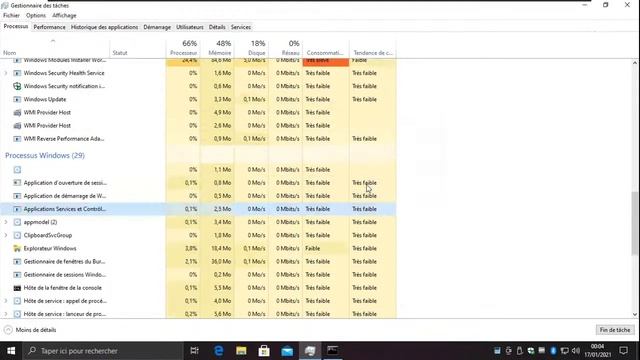The width and height of the screenshot is (640, 360).
Task: Switch to the Services tab
Action: tap(241, 27)
